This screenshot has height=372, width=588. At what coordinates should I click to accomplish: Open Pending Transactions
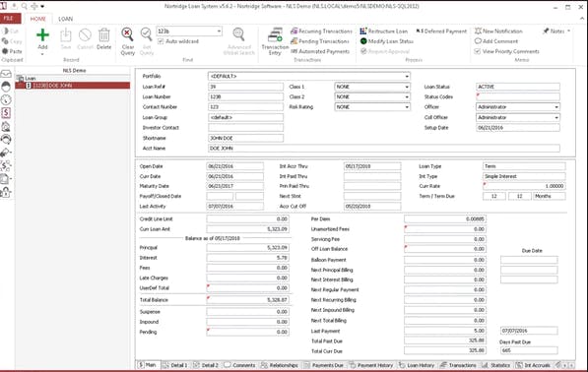coord(320,41)
